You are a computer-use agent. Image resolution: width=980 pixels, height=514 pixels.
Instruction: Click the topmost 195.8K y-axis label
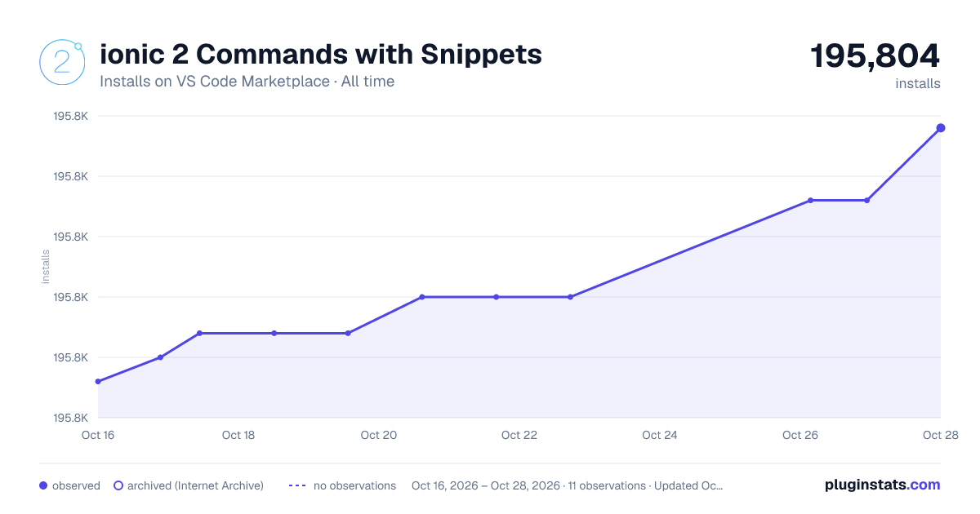tap(70, 116)
